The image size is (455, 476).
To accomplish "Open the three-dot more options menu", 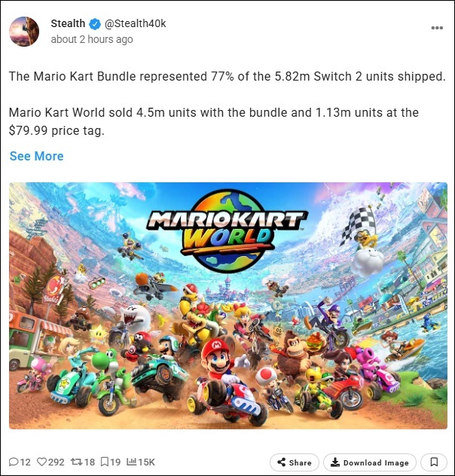I will [x=437, y=28].
